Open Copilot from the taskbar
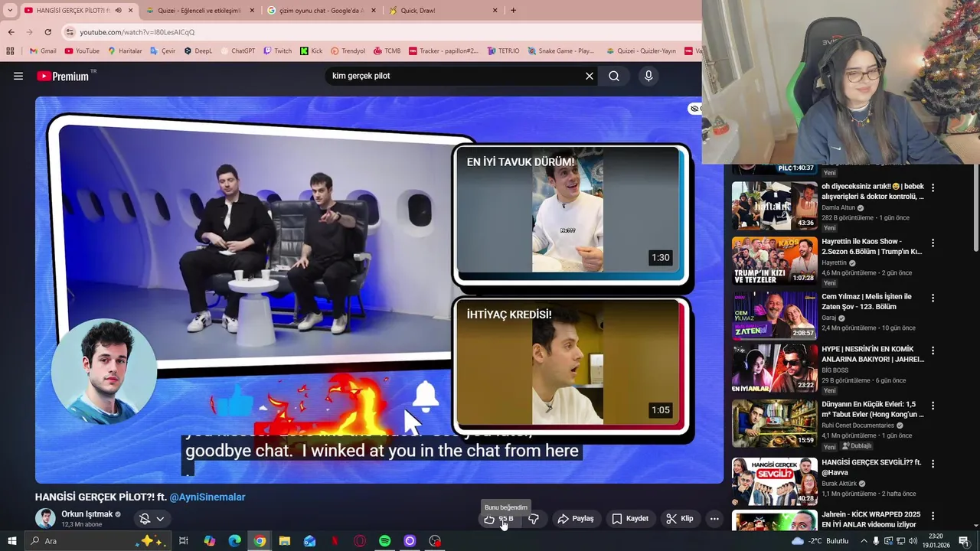 (209, 541)
